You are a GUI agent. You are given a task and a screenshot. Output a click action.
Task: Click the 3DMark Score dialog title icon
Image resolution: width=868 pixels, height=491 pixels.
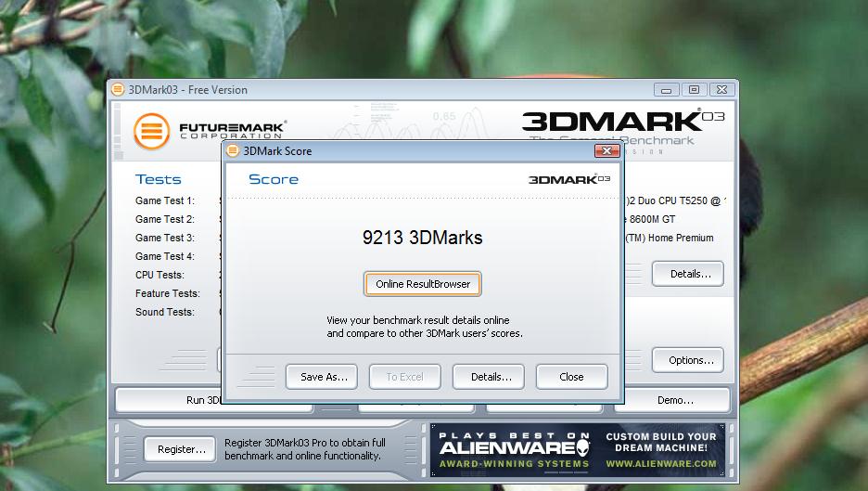click(233, 150)
